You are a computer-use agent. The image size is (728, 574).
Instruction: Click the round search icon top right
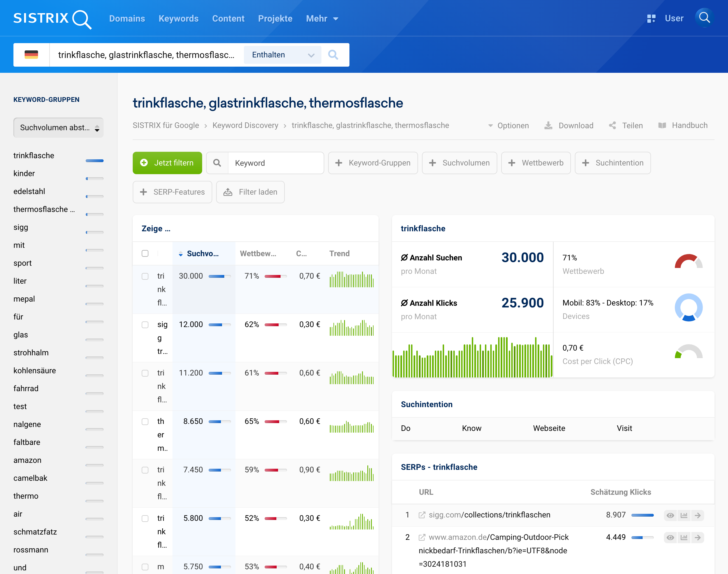point(704,18)
